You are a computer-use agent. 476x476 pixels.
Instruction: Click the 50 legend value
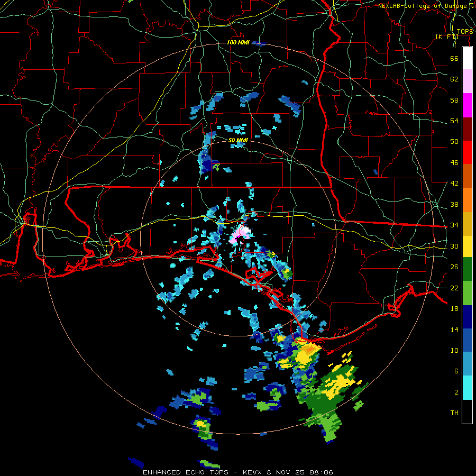coord(454,141)
